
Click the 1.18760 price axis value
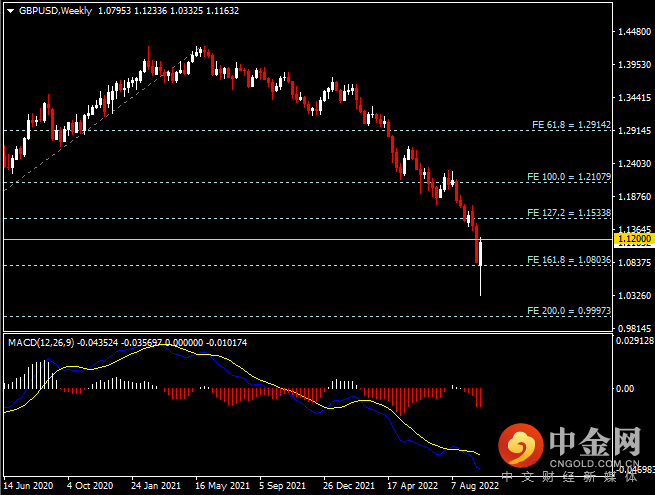click(x=635, y=197)
